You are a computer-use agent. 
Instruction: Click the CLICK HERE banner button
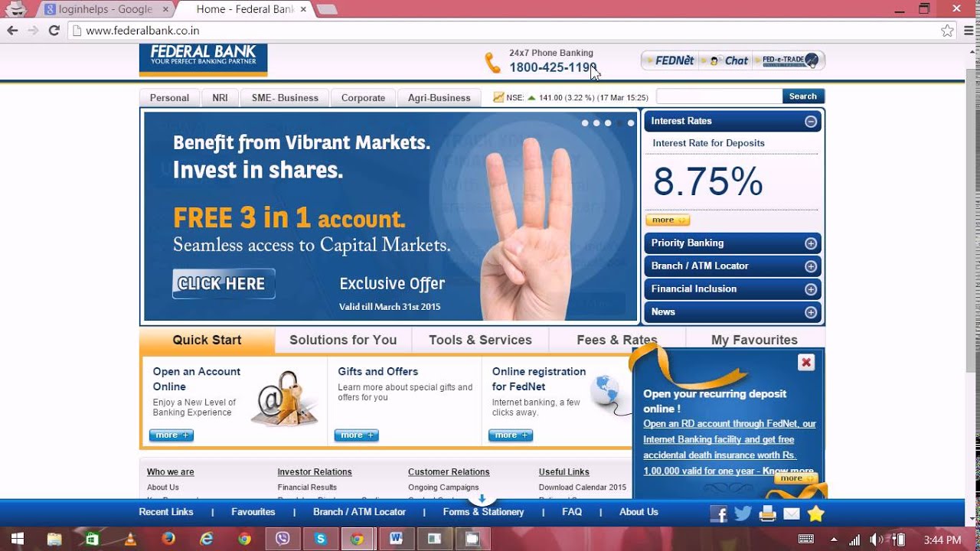pyautogui.click(x=224, y=284)
